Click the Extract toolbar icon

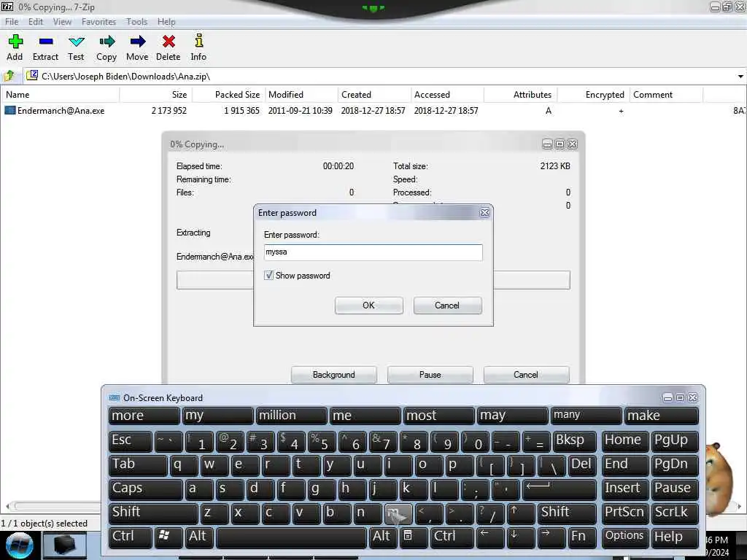(x=46, y=42)
